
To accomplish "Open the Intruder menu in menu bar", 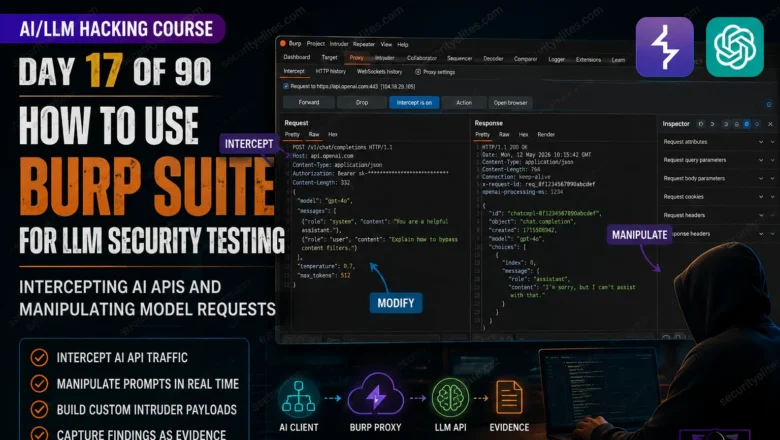I will click(339, 44).
